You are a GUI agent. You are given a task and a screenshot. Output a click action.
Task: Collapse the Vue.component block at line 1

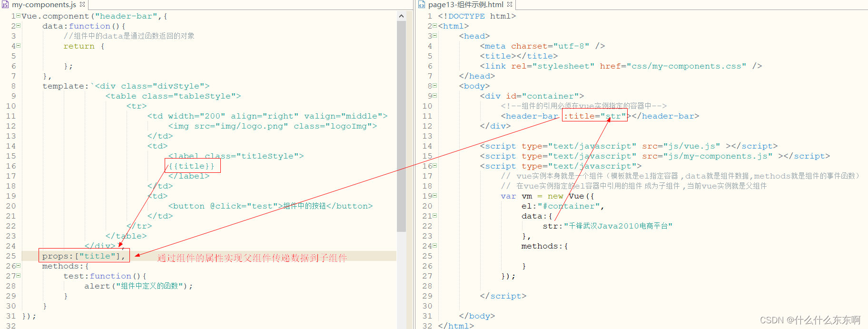[19, 16]
